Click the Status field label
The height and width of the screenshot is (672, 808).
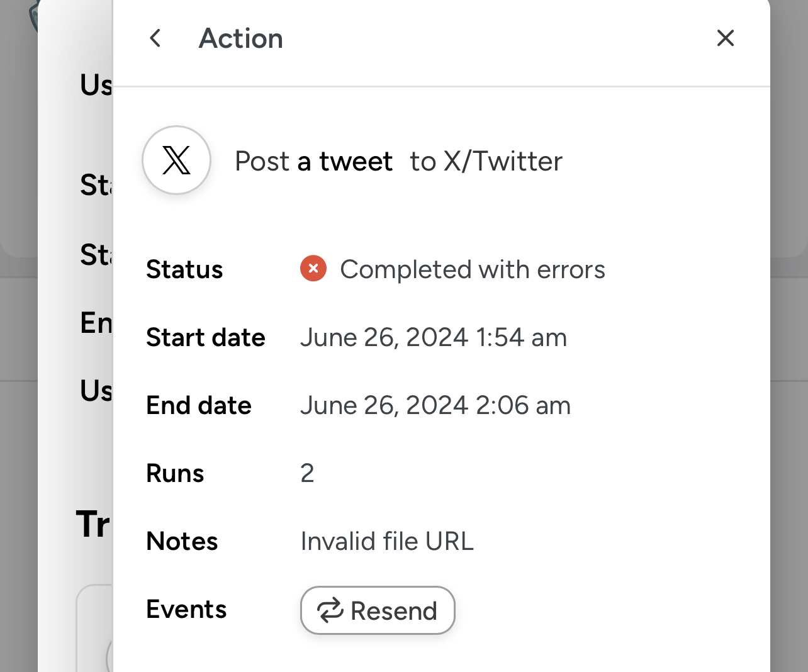(x=184, y=269)
